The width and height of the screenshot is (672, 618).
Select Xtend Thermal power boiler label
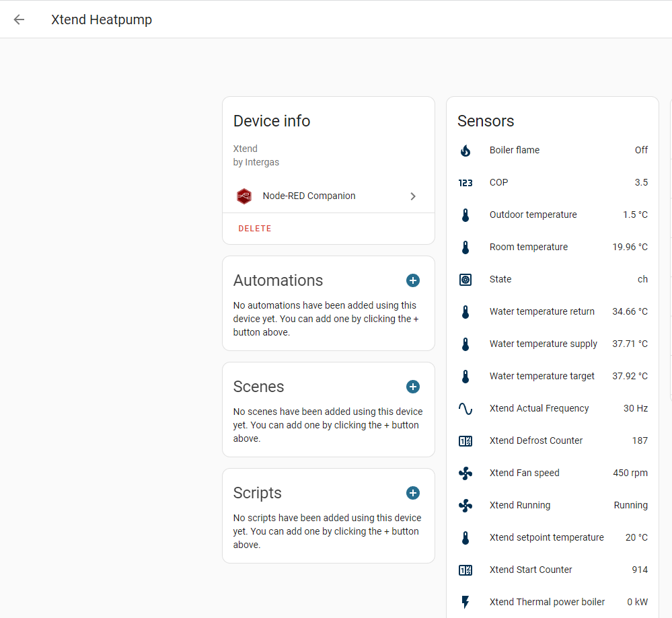point(547,602)
